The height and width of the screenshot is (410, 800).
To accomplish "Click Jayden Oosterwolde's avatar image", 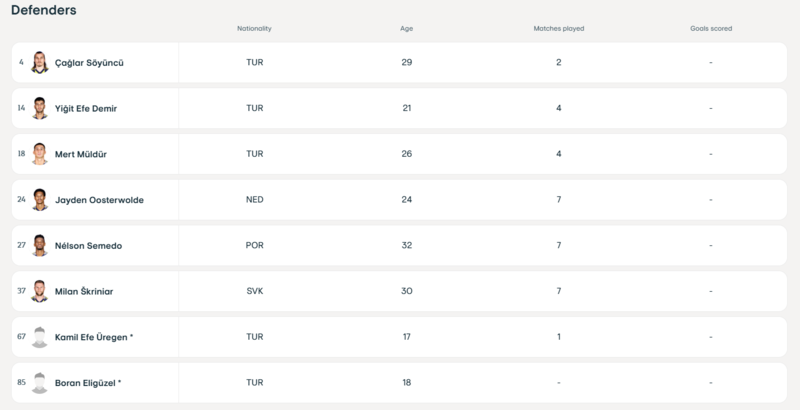I will pyautogui.click(x=40, y=200).
